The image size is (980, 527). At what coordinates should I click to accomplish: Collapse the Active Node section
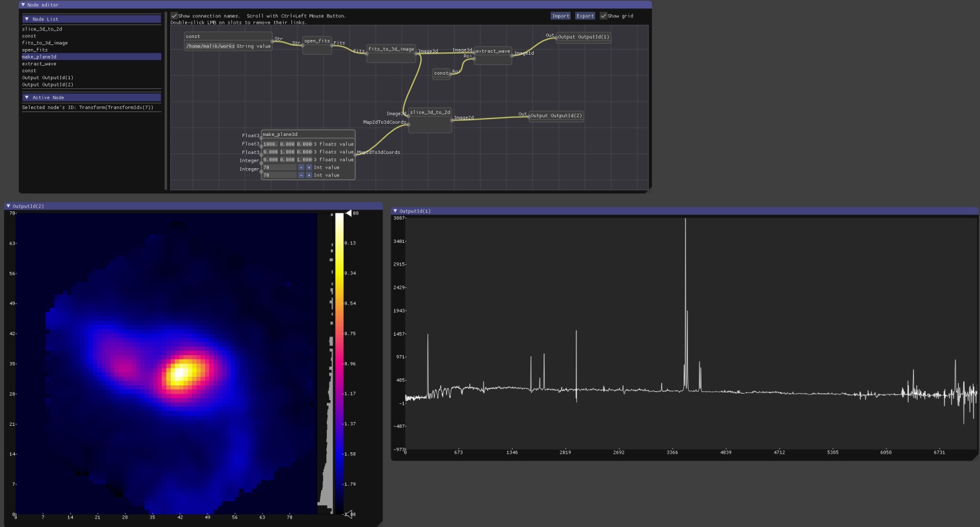26,98
